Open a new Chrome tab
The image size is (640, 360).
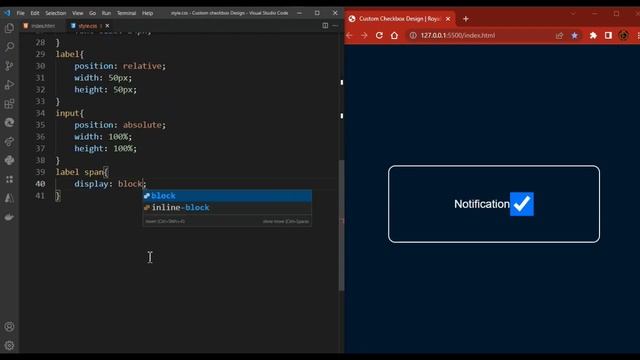pyautogui.click(x=466, y=19)
